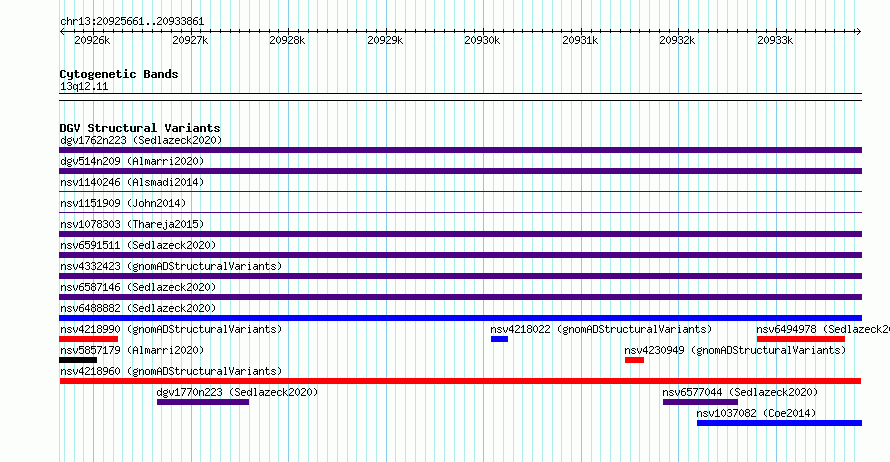Click the small blue bar under nsv4218022
The height and width of the screenshot is (462, 890).
[499, 339]
